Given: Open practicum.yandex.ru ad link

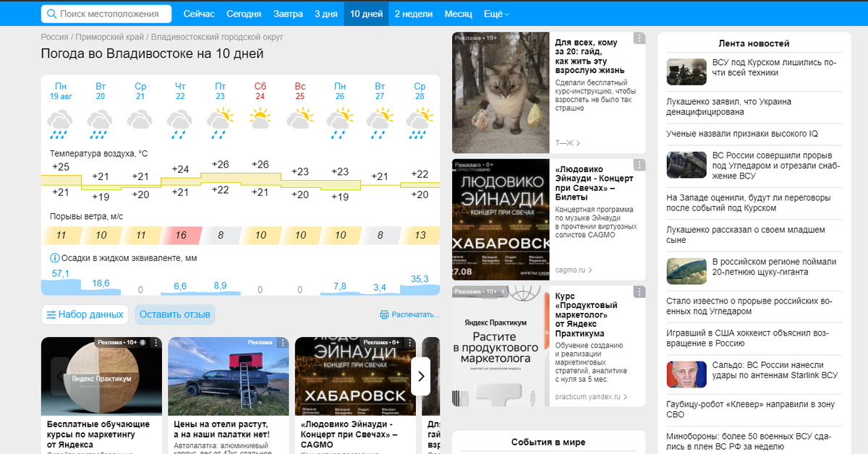Looking at the screenshot, I should pos(591,397).
